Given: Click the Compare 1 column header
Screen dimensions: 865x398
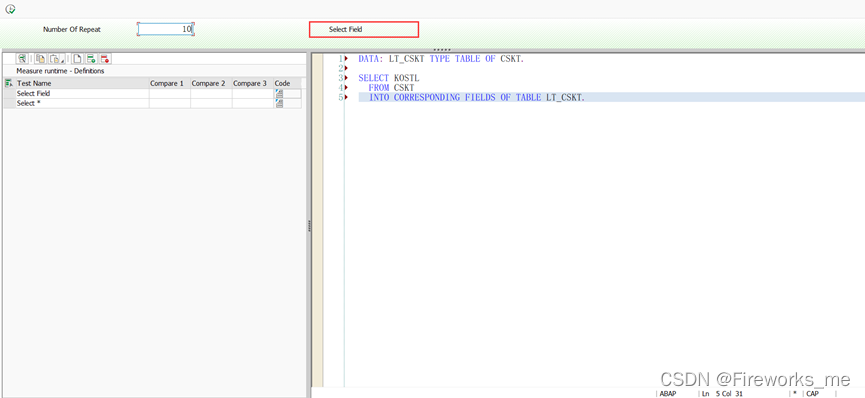Looking at the screenshot, I should click(x=169, y=83).
